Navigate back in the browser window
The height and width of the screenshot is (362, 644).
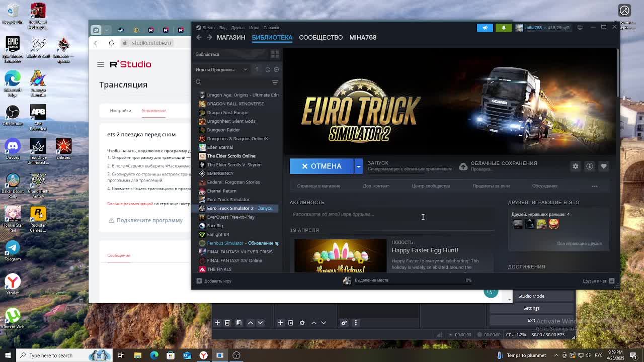point(97,43)
